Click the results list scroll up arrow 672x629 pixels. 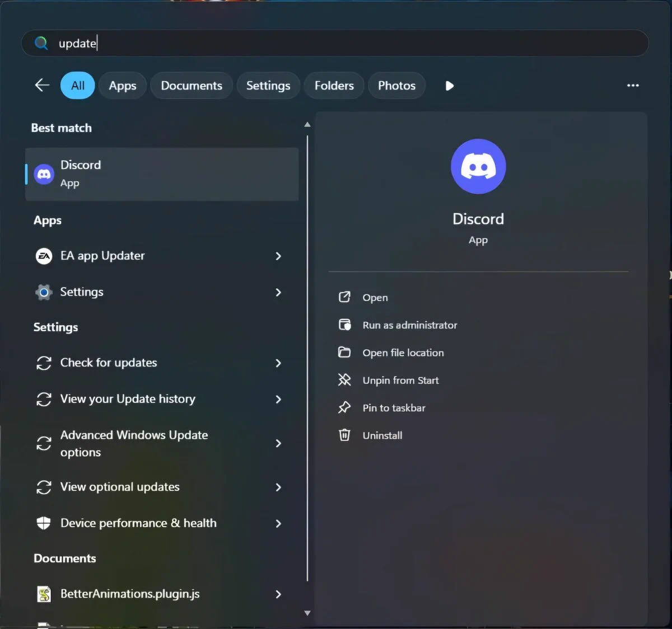(307, 124)
